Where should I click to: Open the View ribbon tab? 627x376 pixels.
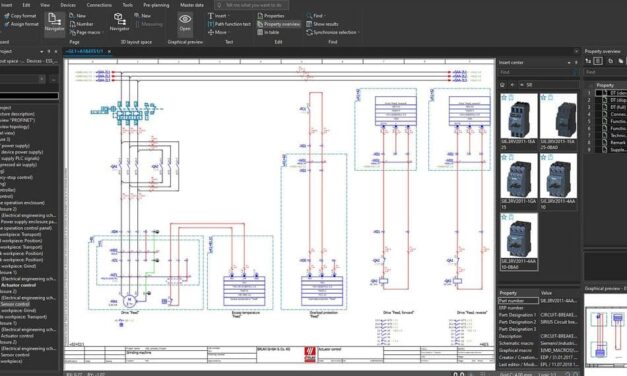[x=45, y=5]
